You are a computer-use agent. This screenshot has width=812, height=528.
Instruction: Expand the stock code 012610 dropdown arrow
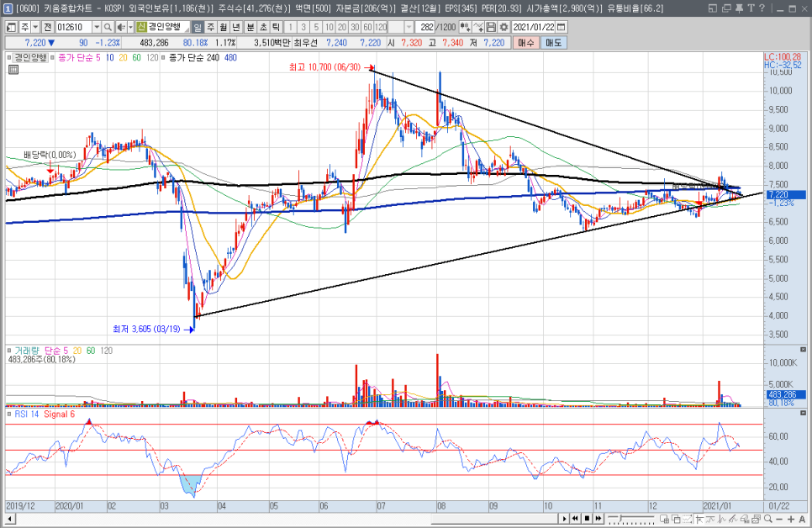click(x=97, y=27)
